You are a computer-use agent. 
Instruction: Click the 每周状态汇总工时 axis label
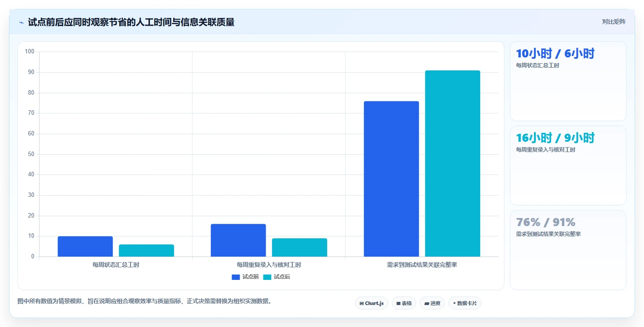[116, 265]
